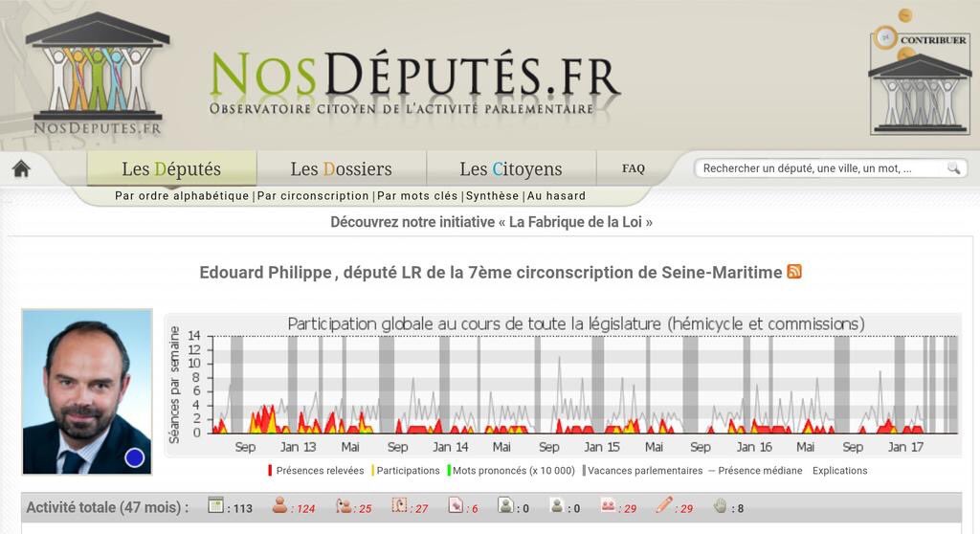Select Par circonscription submenu
Image resolution: width=980 pixels, height=534 pixels.
coord(313,196)
